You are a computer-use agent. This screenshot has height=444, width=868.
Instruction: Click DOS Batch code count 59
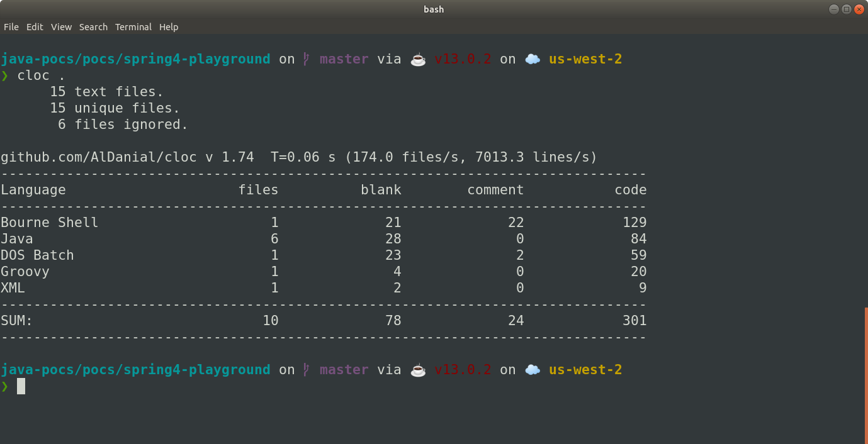[639, 255]
